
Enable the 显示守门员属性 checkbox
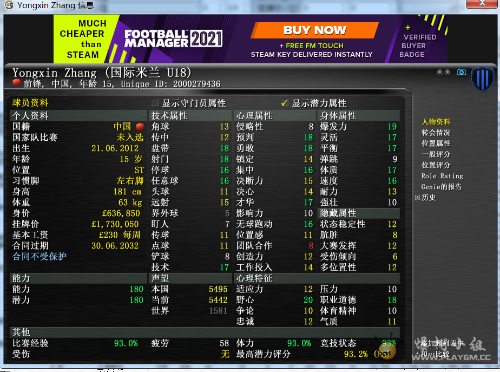155,103
